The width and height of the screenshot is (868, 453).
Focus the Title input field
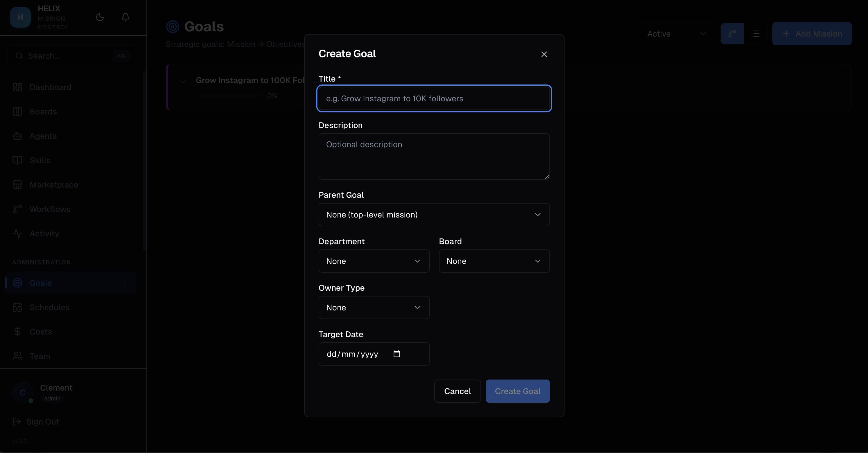(434, 99)
